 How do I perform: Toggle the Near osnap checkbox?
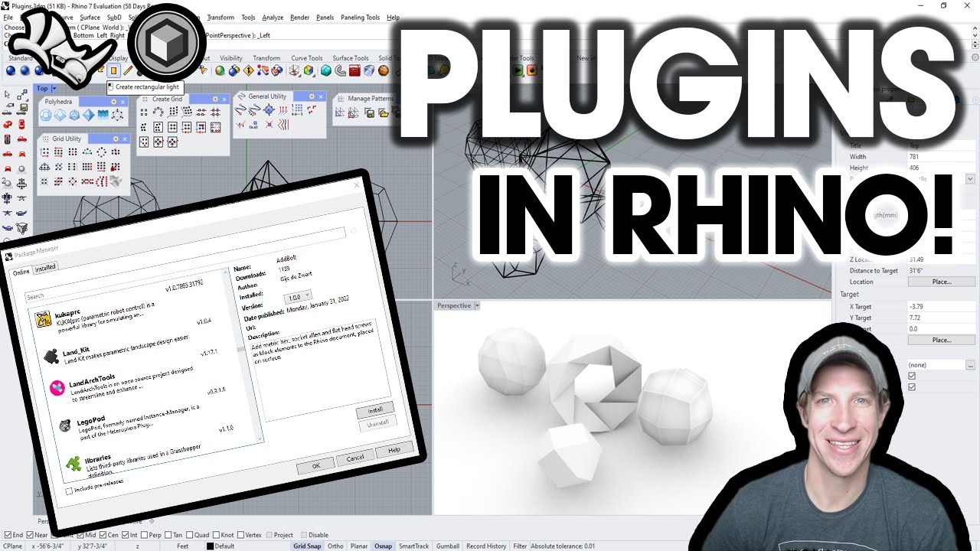coord(31,535)
